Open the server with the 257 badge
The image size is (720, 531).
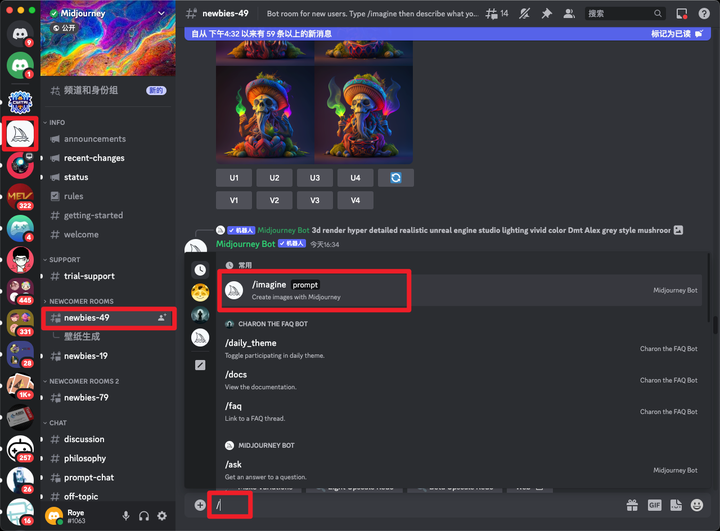20,448
